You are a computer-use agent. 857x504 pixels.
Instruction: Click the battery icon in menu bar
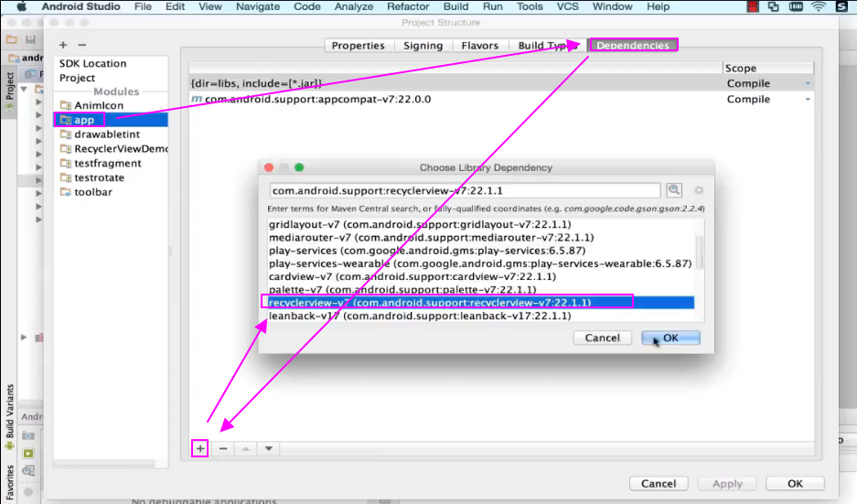[796, 6]
